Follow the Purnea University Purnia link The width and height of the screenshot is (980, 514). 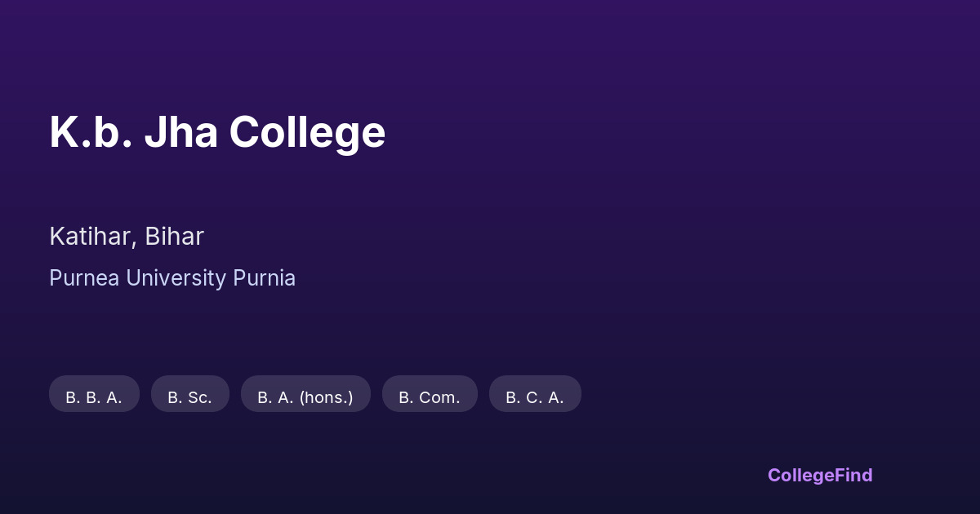click(x=172, y=278)
